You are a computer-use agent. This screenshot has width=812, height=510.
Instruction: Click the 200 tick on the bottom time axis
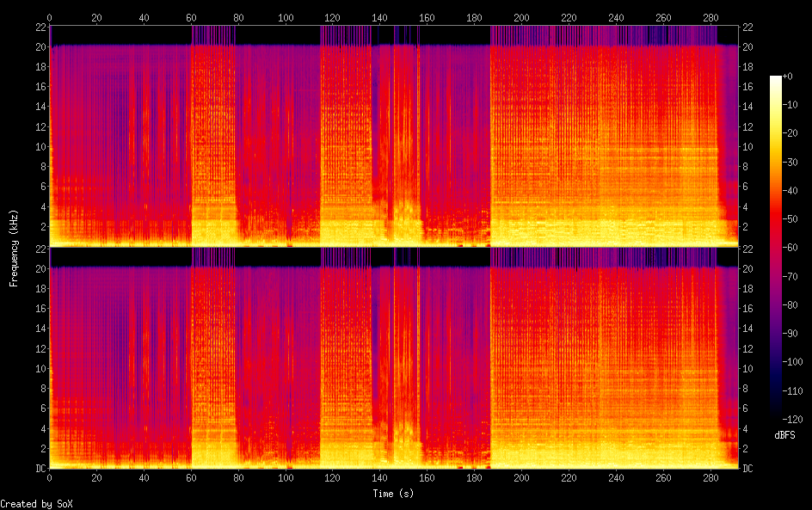521,477
